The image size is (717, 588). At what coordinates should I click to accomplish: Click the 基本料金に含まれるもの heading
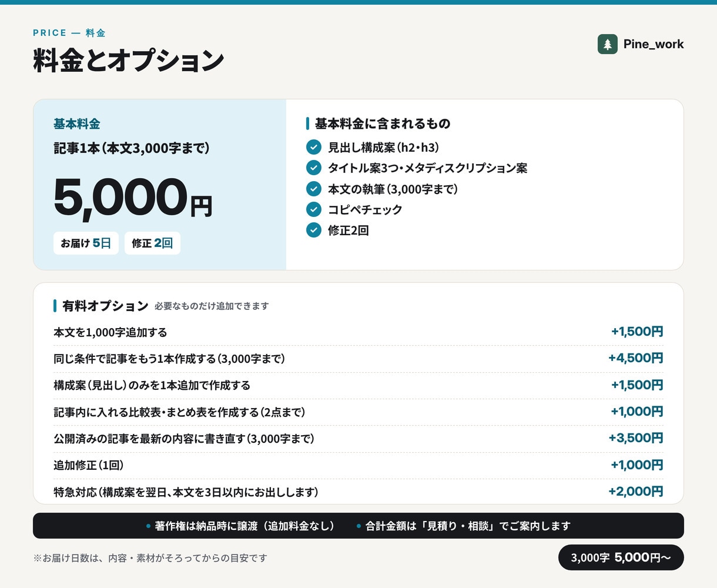pyautogui.click(x=383, y=123)
